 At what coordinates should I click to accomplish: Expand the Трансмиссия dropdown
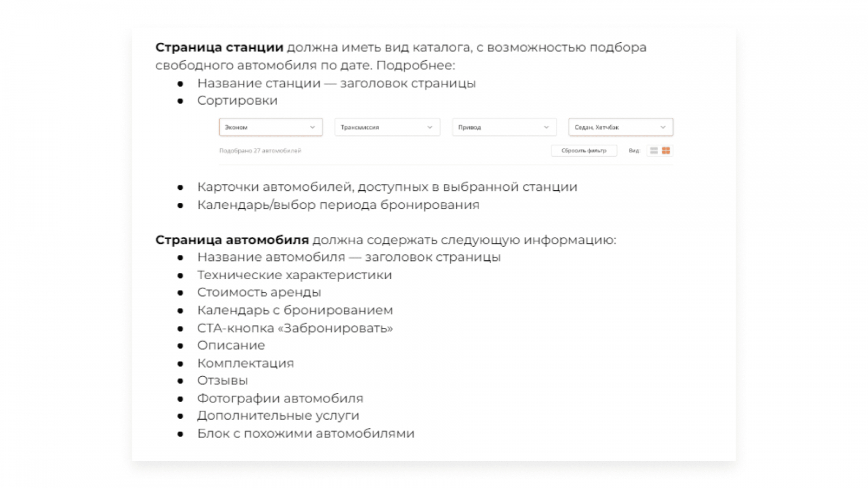click(387, 127)
